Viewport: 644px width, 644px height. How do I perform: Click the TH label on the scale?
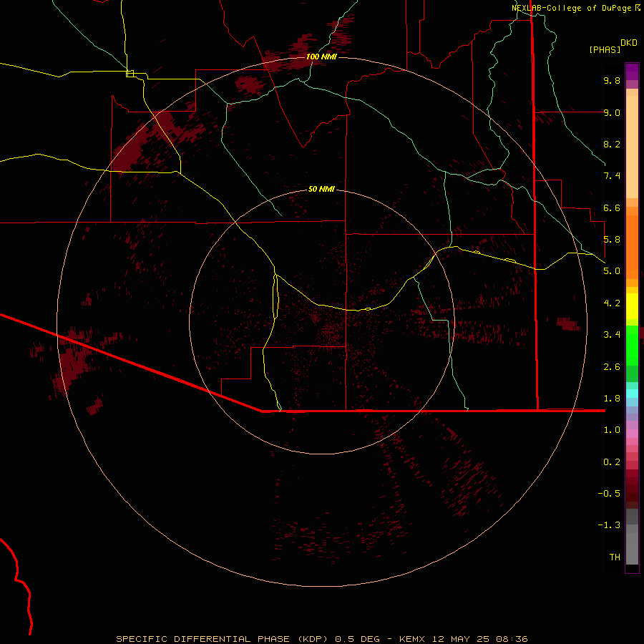pyautogui.click(x=615, y=557)
